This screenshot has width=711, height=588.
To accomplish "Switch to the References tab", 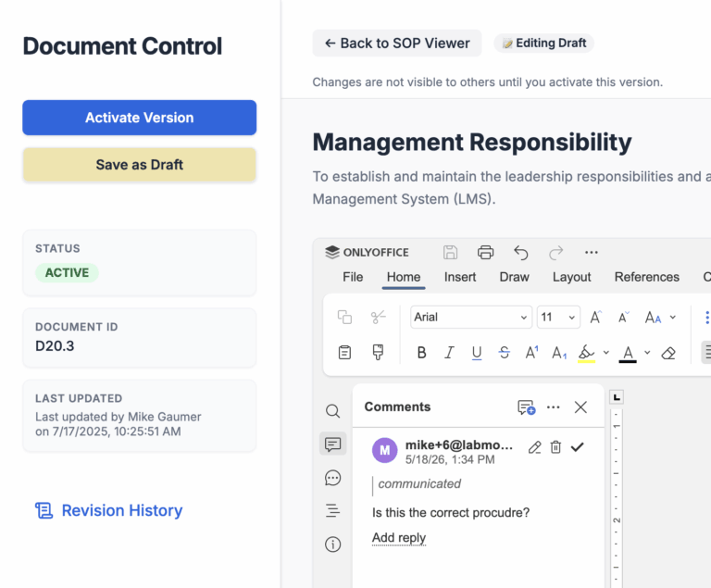I will [646, 277].
